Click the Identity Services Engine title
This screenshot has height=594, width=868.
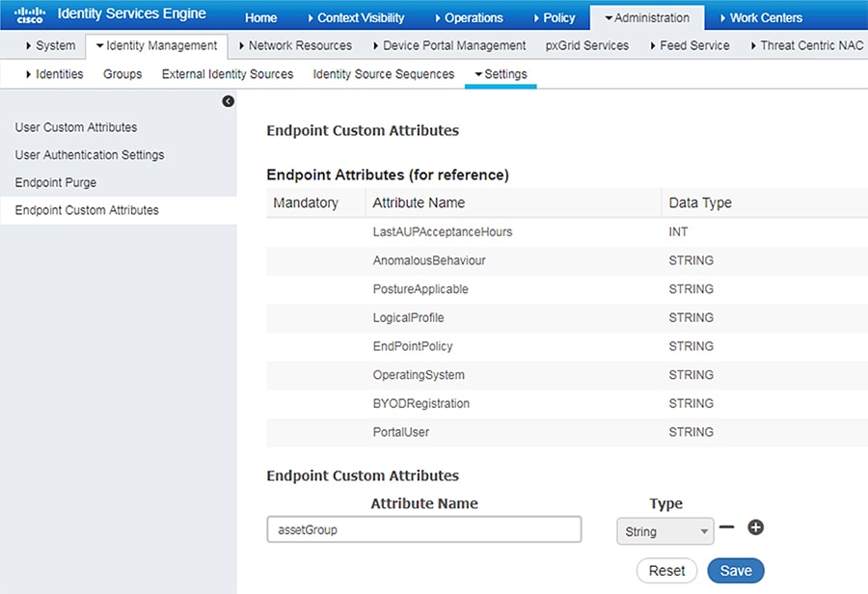(x=132, y=13)
